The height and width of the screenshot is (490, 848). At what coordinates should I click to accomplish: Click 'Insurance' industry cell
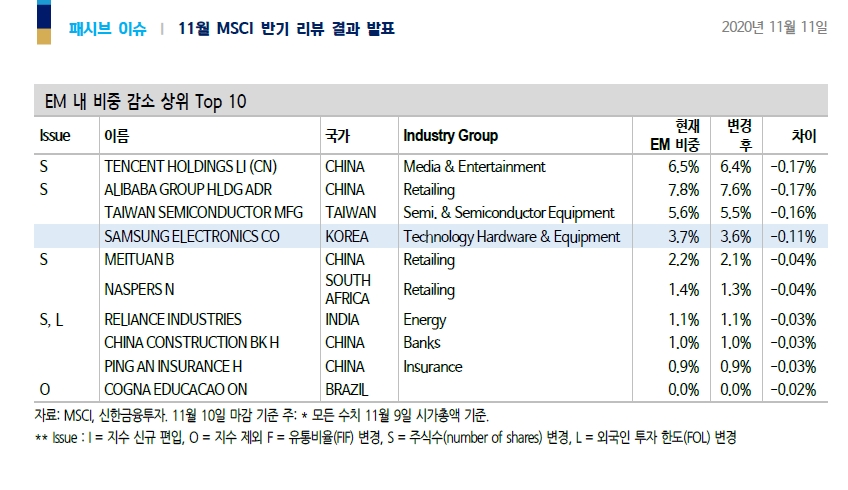(433, 367)
